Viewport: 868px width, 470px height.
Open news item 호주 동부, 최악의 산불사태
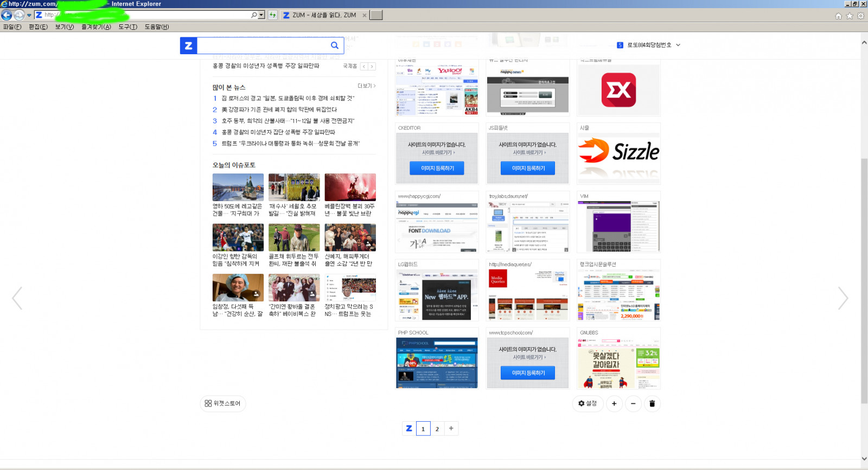click(288, 121)
